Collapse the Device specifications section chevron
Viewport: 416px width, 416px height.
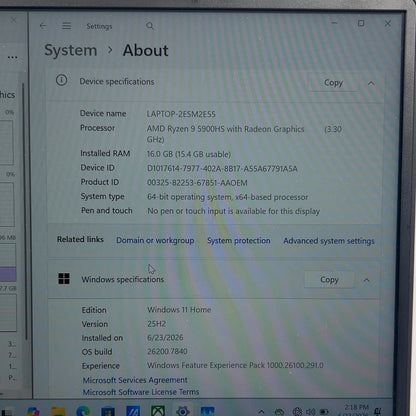pos(371,83)
